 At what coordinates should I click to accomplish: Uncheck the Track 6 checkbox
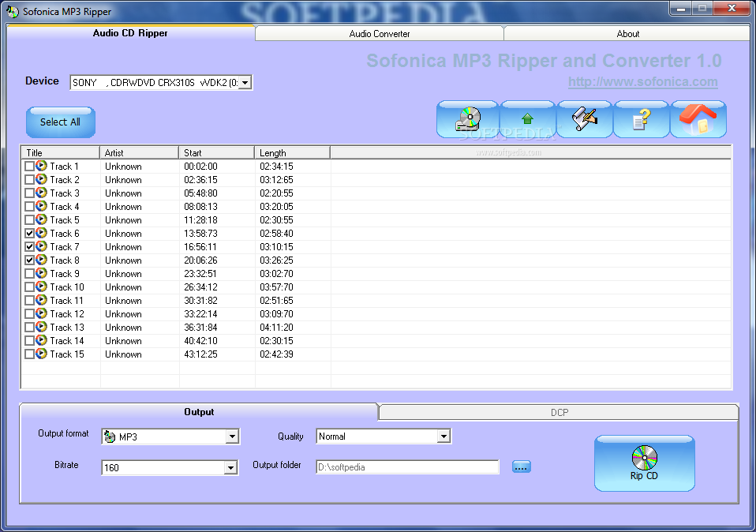click(x=29, y=234)
